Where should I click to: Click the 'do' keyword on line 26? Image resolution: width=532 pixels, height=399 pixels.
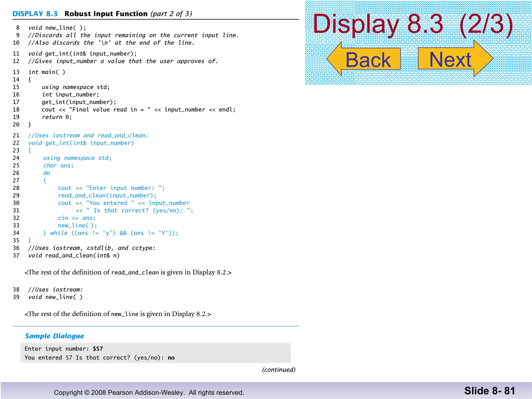[47, 173]
